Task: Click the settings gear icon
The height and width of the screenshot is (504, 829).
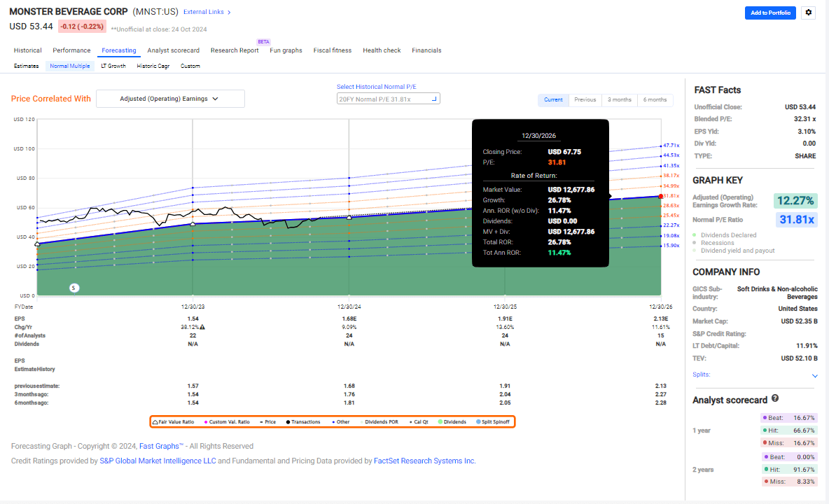Action: tap(808, 13)
